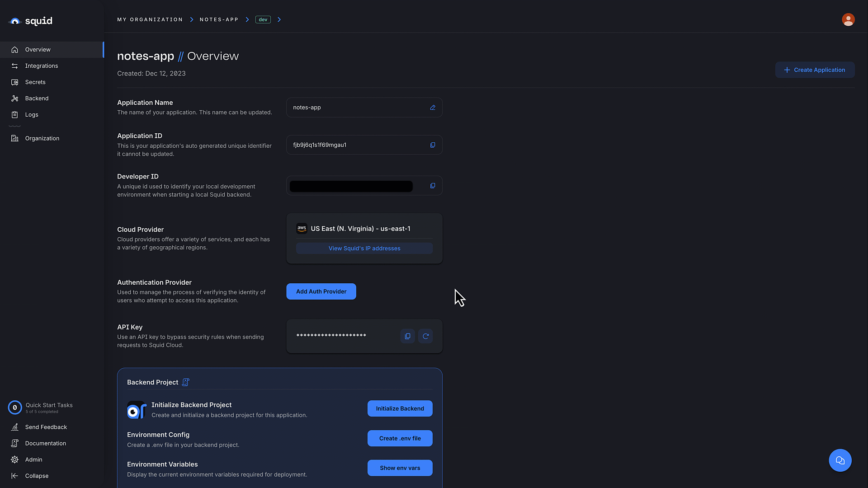Open the Logs section

pos(32,114)
